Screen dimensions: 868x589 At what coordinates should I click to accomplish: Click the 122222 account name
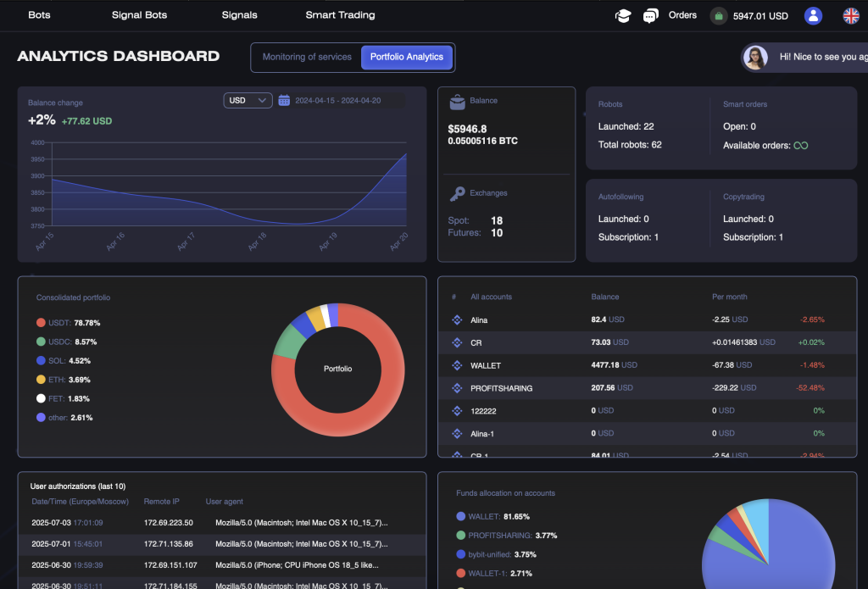pyautogui.click(x=483, y=411)
